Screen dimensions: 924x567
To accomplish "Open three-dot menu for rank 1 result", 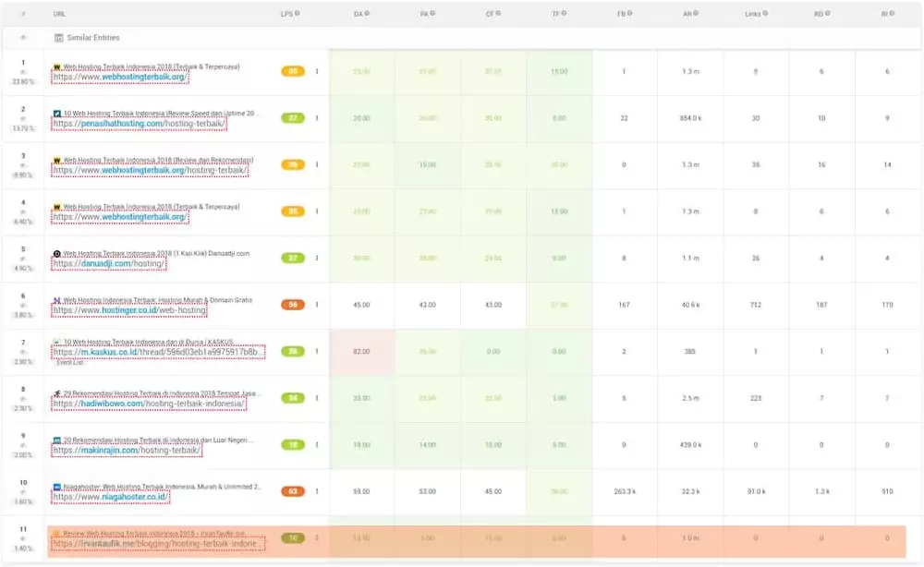I will click(317, 71).
